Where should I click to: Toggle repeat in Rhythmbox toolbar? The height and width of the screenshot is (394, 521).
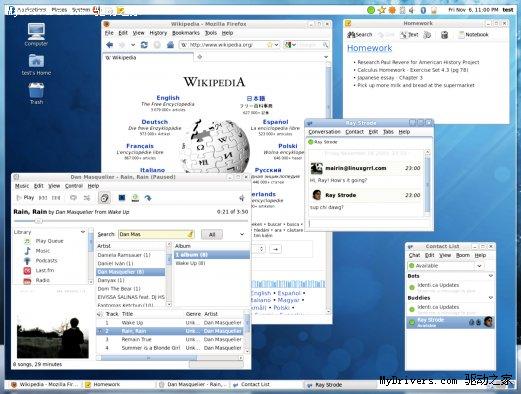(73, 198)
